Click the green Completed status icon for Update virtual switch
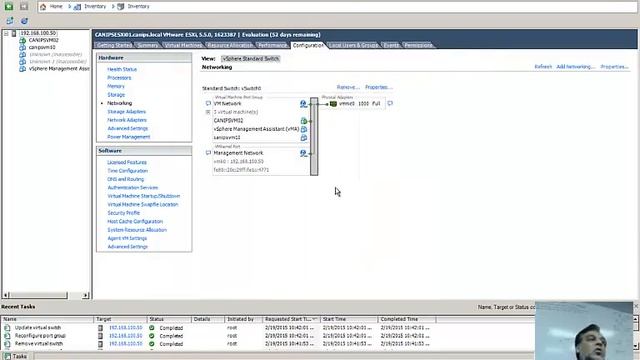 pos(152,328)
